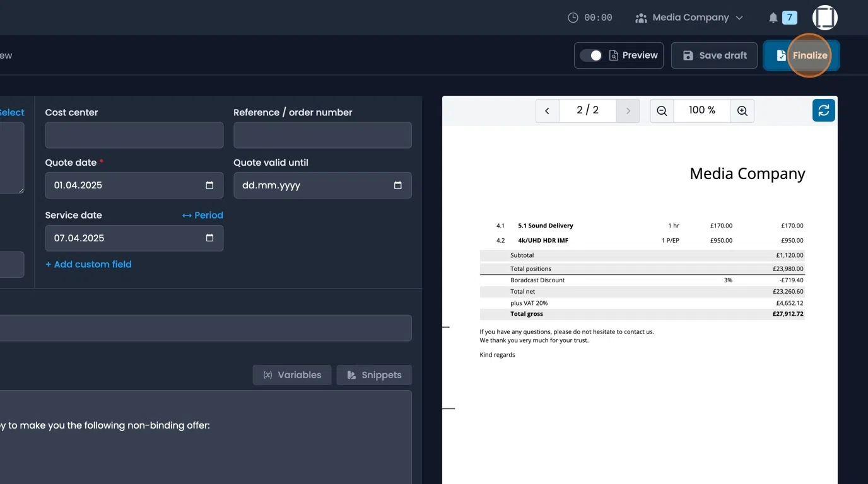Click the timer clock showing 00:00
The height and width of the screenshot is (484, 868).
click(x=573, y=17)
